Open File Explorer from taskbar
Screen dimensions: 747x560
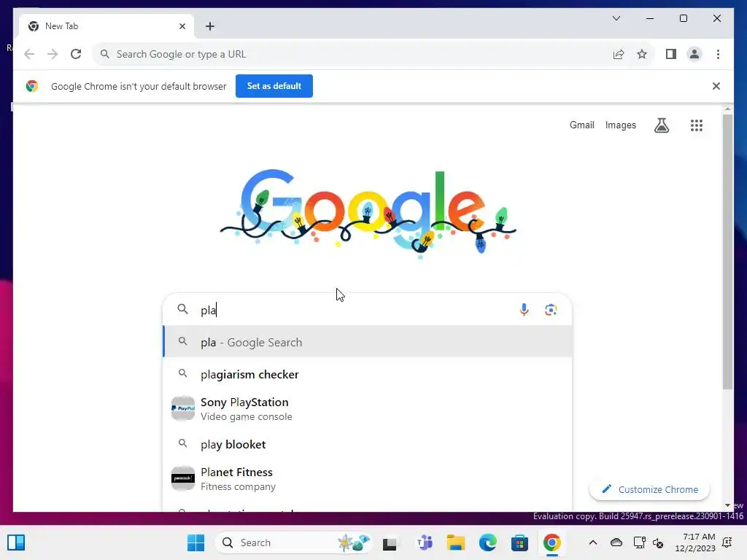[x=455, y=542]
